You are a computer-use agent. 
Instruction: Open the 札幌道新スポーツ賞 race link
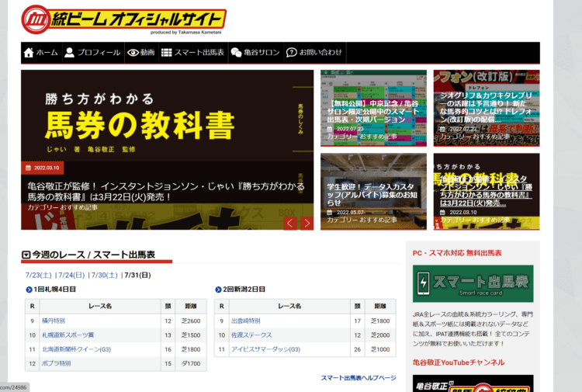(68, 335)
